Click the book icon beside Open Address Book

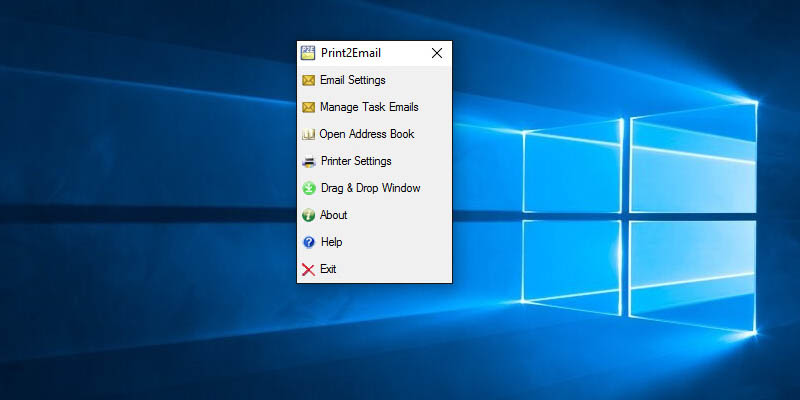click(308, 134)
